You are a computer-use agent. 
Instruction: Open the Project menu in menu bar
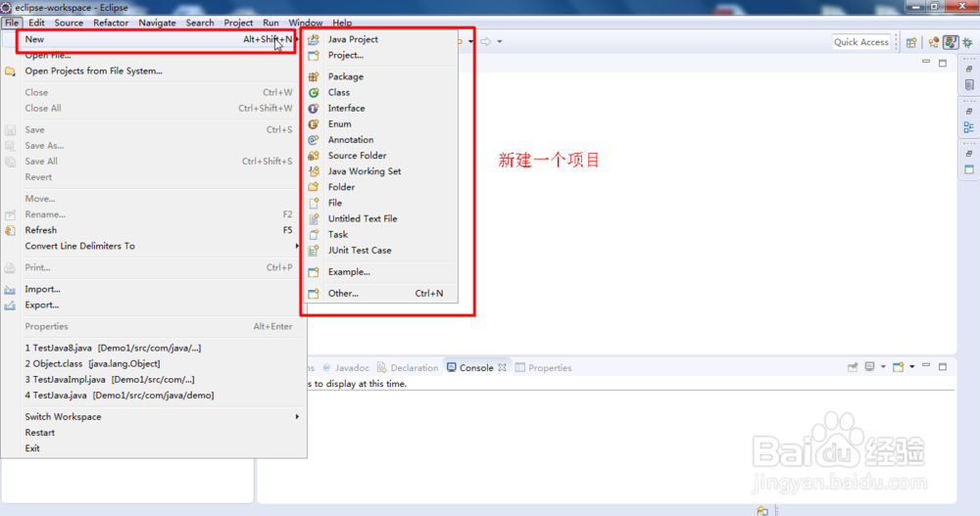click(x=238, y=23)
